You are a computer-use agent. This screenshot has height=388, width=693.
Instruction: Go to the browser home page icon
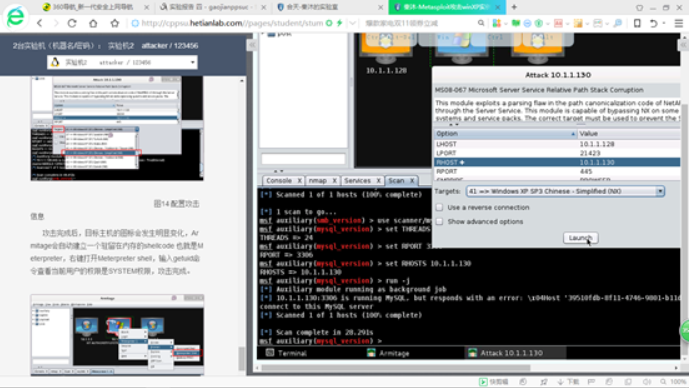pyautogui.click(x=93, y=23)
